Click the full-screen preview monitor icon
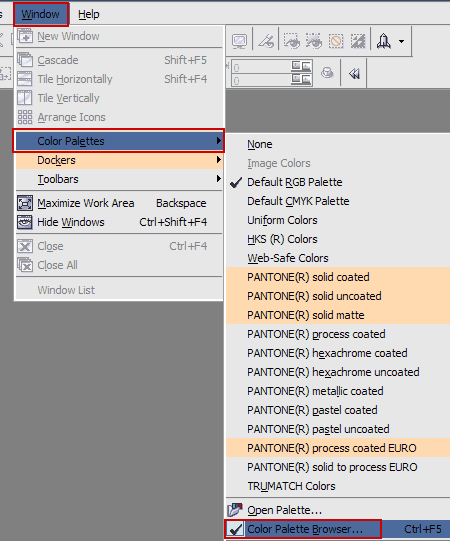The height and width of the screenshot is (541, 450). click(239, 41)
